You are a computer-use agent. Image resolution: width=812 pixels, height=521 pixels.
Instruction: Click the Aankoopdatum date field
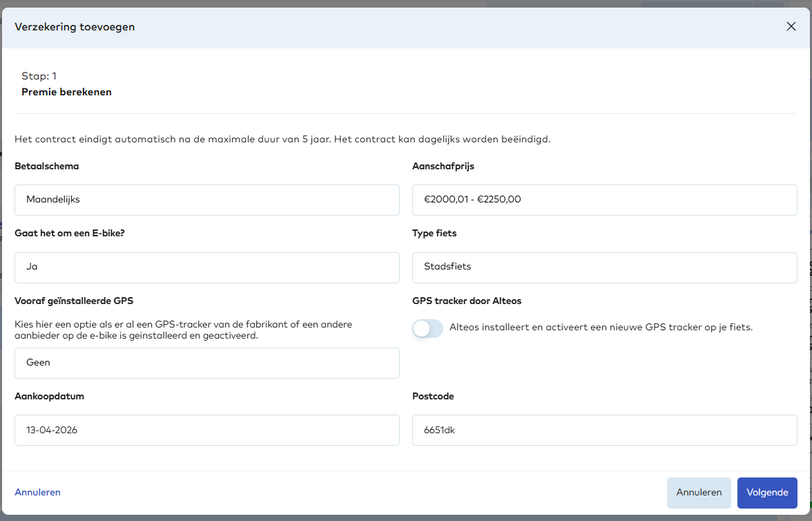click(x=206, y=430)
